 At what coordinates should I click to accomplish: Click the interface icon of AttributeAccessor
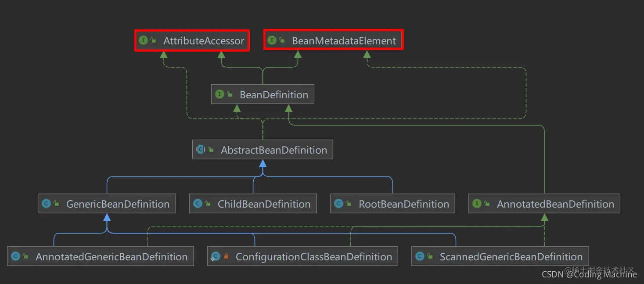(x=143, y=40)
